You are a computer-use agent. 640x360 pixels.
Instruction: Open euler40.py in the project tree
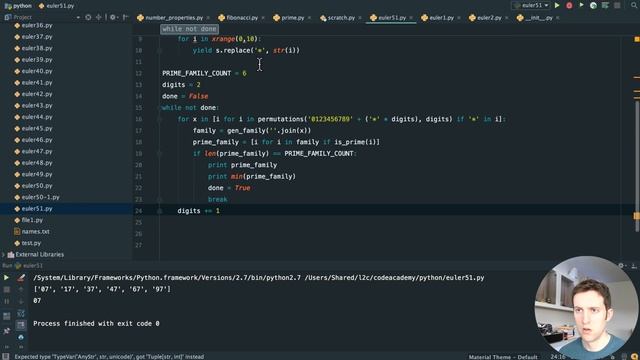coord(37,71)
